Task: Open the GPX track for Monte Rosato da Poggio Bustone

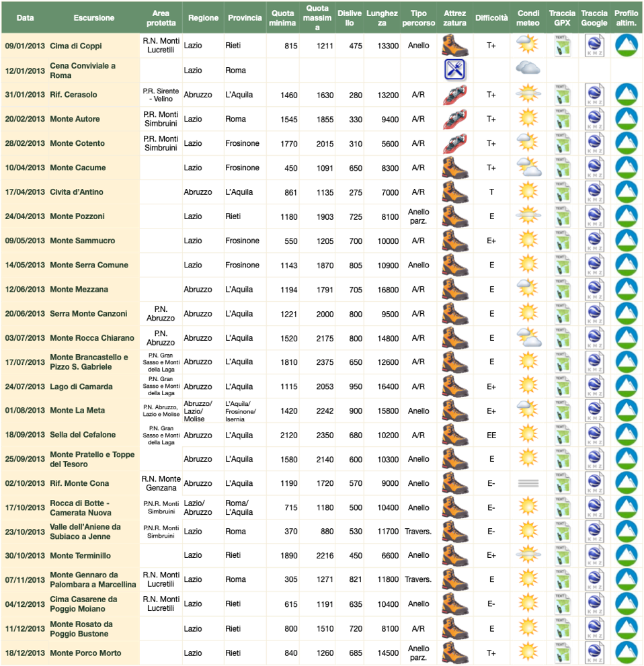Action: pyautogui.click(x=563, y=628)
